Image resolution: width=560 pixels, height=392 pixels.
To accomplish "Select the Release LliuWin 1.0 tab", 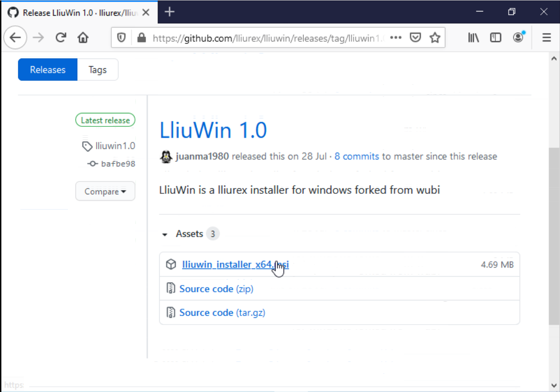I will pos(79,12).
